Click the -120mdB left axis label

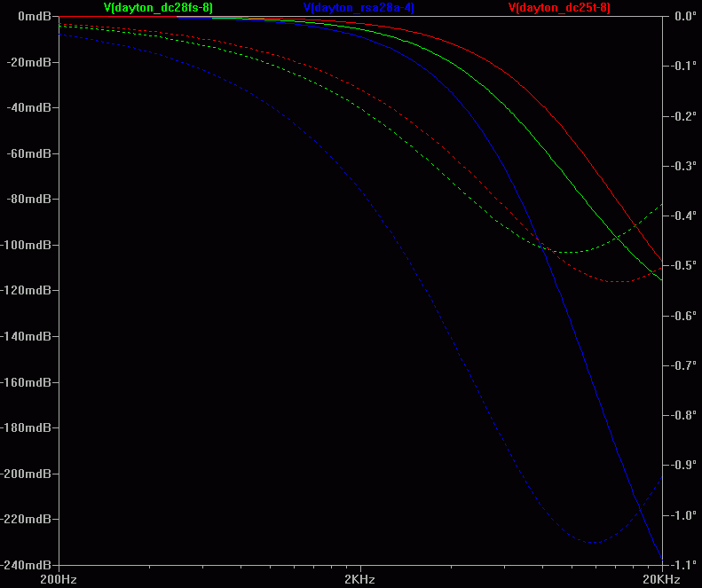[26, 290]
